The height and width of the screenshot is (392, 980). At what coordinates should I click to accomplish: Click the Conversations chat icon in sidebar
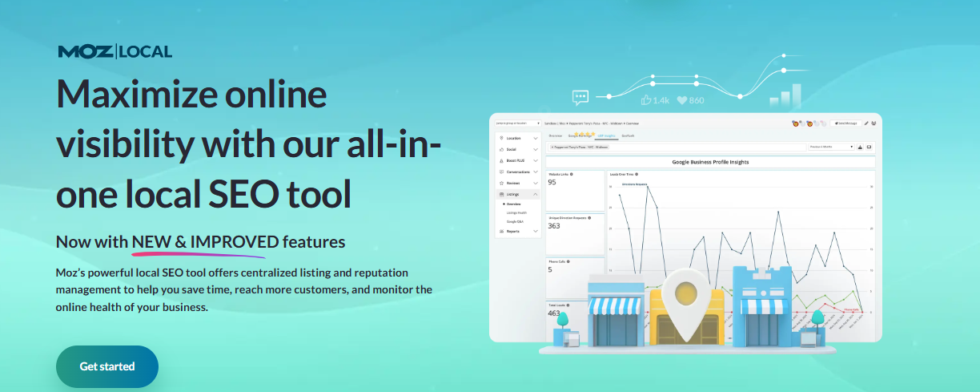(501, 172)
